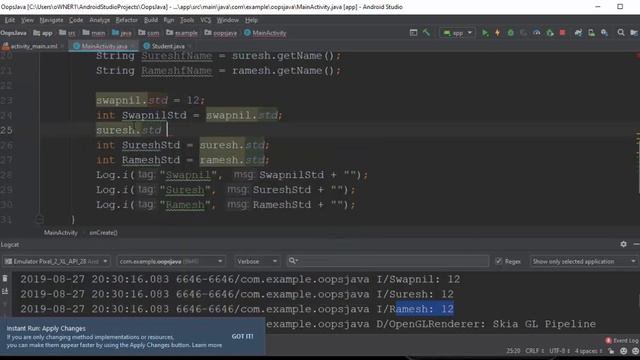This screenshot has width=640, height=360.
Task: Click line 25:20 cursor position indicator
Action: tap(513, 351)
